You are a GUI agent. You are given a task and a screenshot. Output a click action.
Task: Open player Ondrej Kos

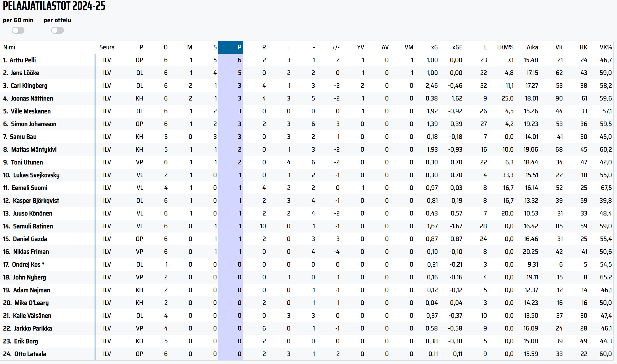tap(26, 265)
